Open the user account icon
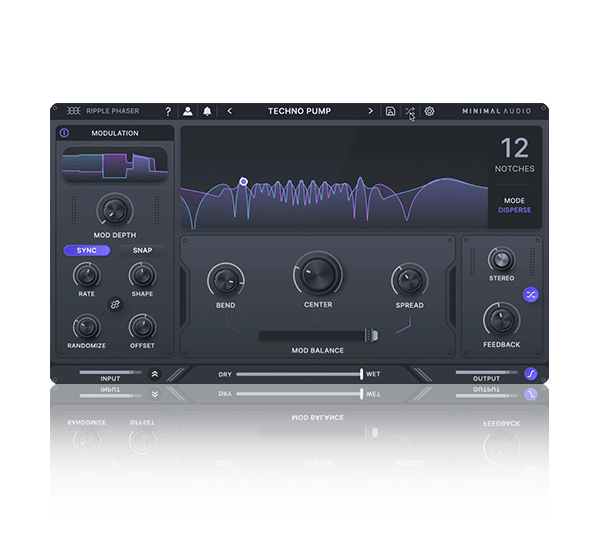600x543 pixels. 188,111
